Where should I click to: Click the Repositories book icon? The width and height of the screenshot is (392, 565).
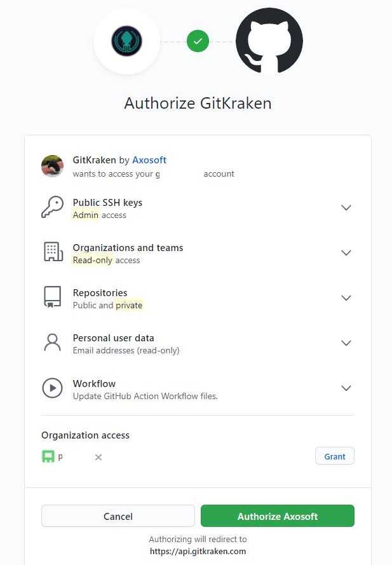pyautogui.click(x=53, y=297)
